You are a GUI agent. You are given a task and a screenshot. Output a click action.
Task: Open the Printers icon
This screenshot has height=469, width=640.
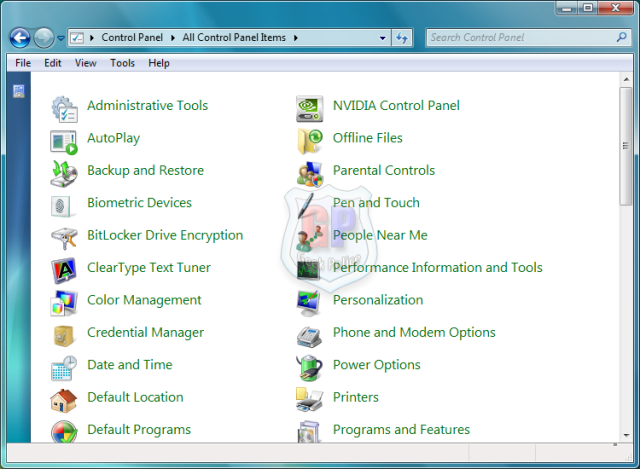[x=310, y=400]
